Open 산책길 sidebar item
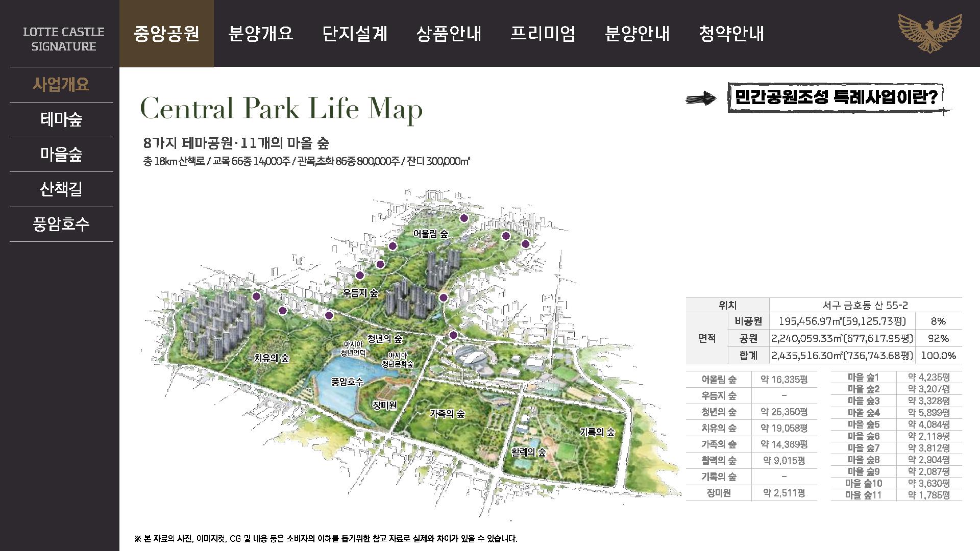 [x=61, y=189]
